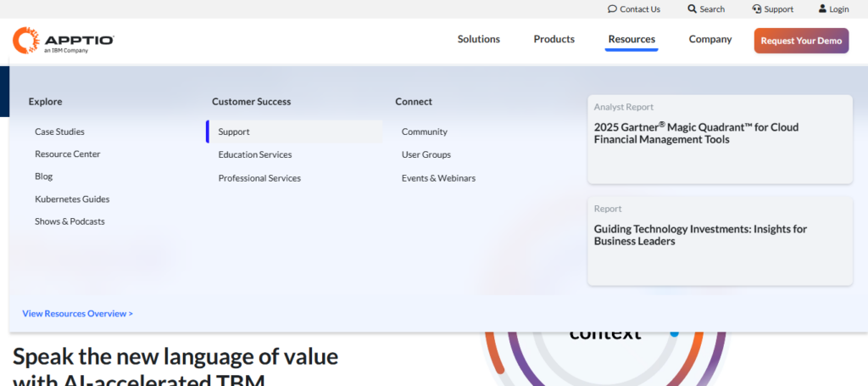Click the Report label on second card
Screen dimensions: 868x386
(608, 209)
